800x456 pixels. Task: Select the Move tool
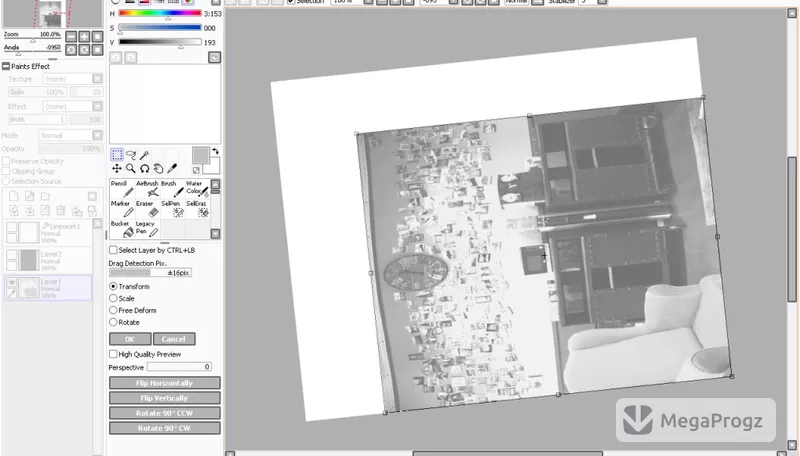tap(117, 168)
